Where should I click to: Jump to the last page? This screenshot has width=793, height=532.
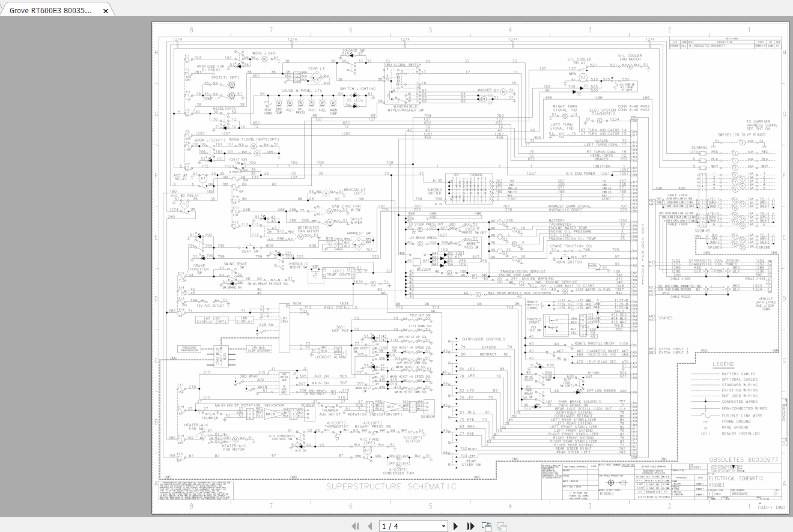coord(470,527)
